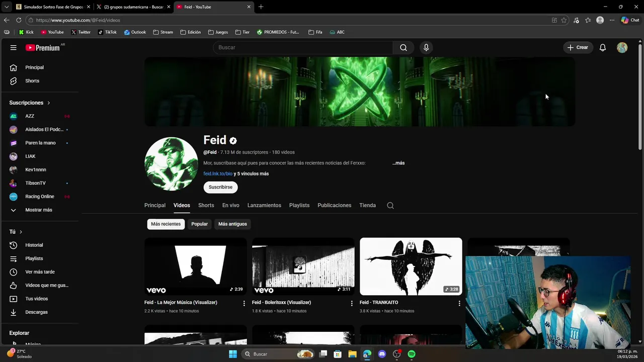Viewport: 644px width, 362px height.
Task: Open options menu for TRANKAITO video
Action: point(459,303)
